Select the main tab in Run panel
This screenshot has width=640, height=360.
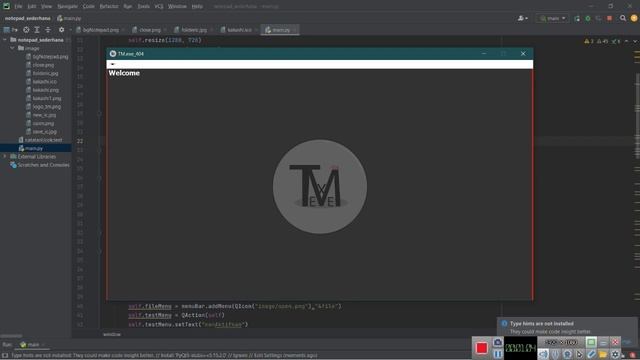click(33, 345)
